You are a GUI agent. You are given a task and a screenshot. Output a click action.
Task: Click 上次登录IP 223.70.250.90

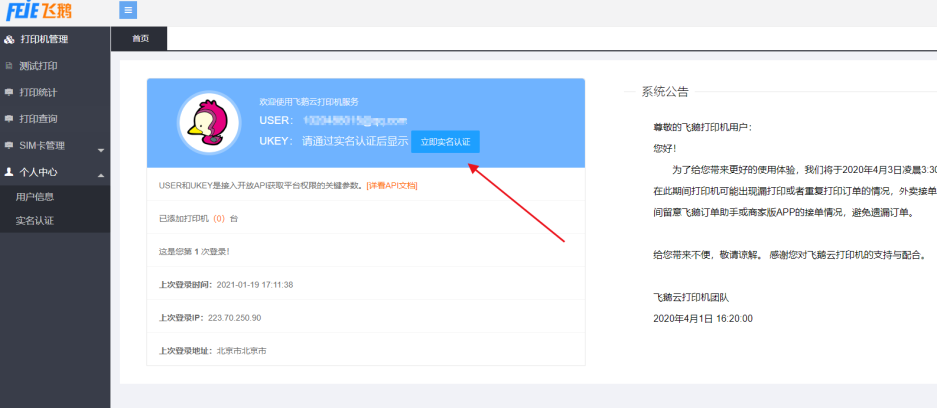pos(210,318)
